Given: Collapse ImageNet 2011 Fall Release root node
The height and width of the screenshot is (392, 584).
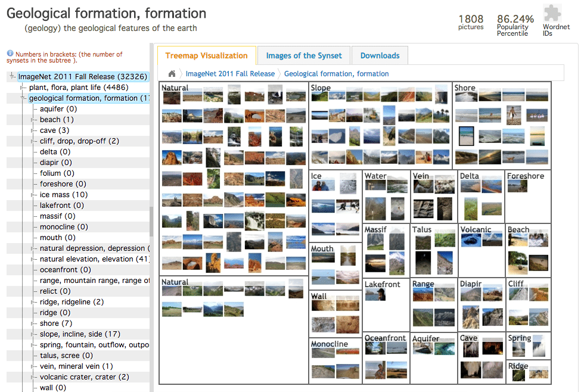Looking at the screenshot, I should click(12, 77).
